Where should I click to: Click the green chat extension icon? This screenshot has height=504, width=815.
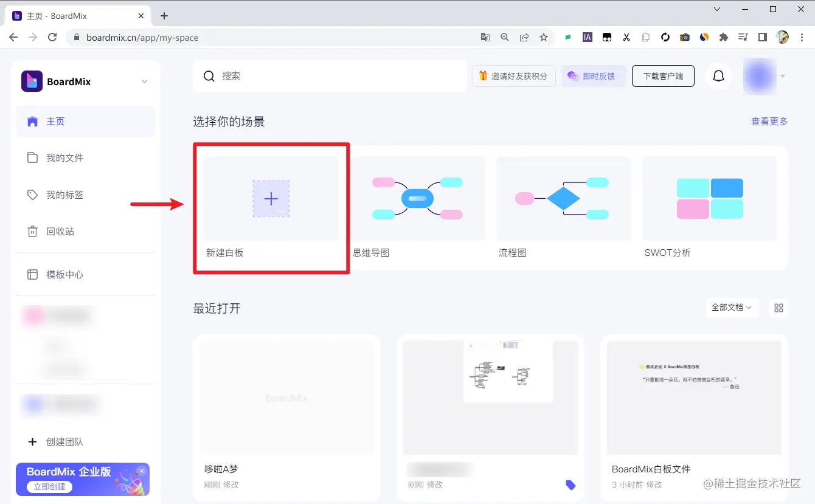[x=568, y=37]
